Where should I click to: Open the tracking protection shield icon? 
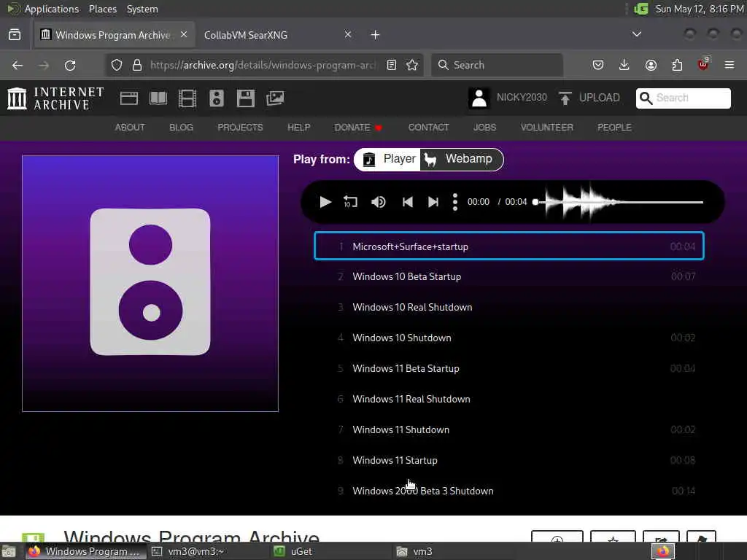[x=117, y=65]
